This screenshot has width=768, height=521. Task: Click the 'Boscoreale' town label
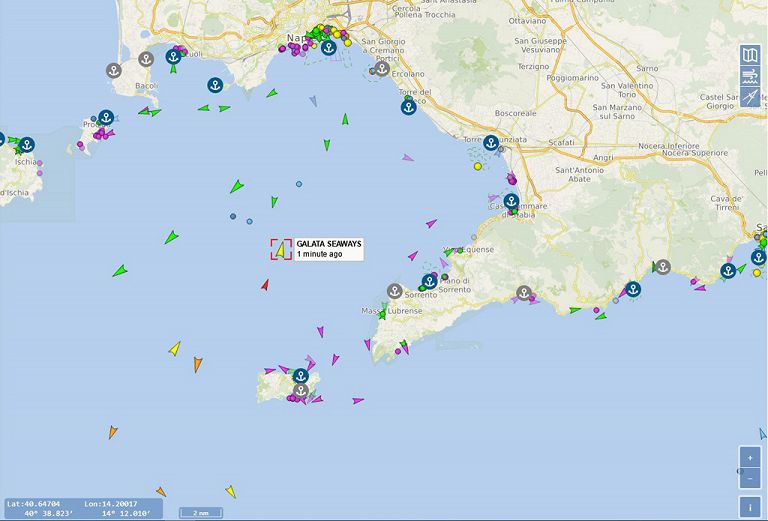point(515,113)
